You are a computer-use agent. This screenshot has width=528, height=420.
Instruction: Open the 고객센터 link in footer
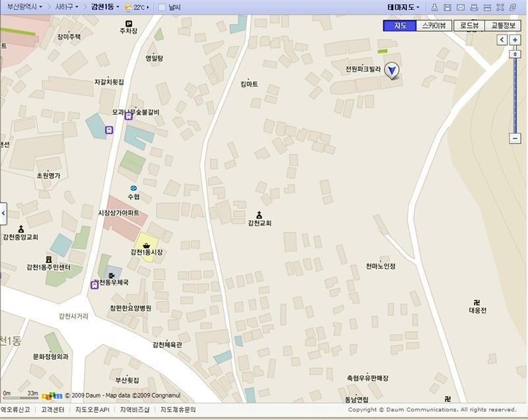[53, 410]
